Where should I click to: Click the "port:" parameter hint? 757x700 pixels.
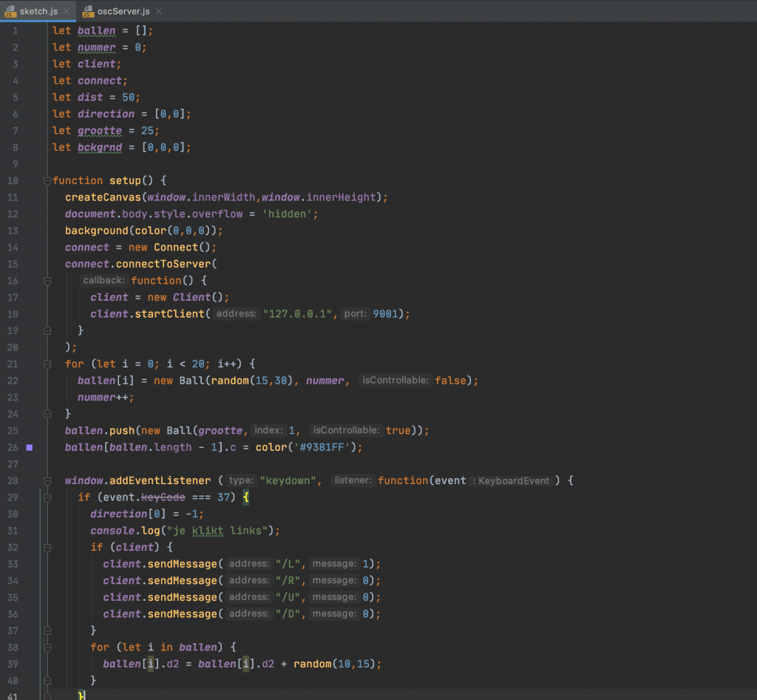tap(356, 314)
